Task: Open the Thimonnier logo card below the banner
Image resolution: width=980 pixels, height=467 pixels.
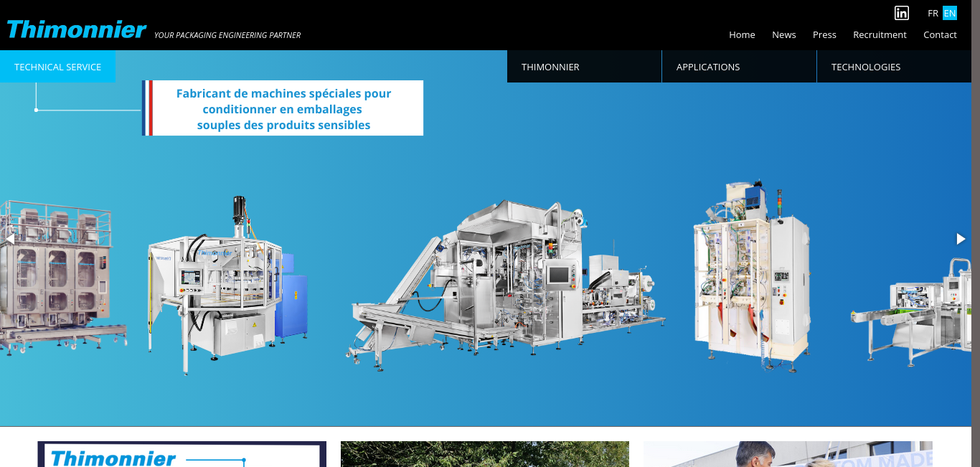Action: pyautogui.click(x=182, y=454)
